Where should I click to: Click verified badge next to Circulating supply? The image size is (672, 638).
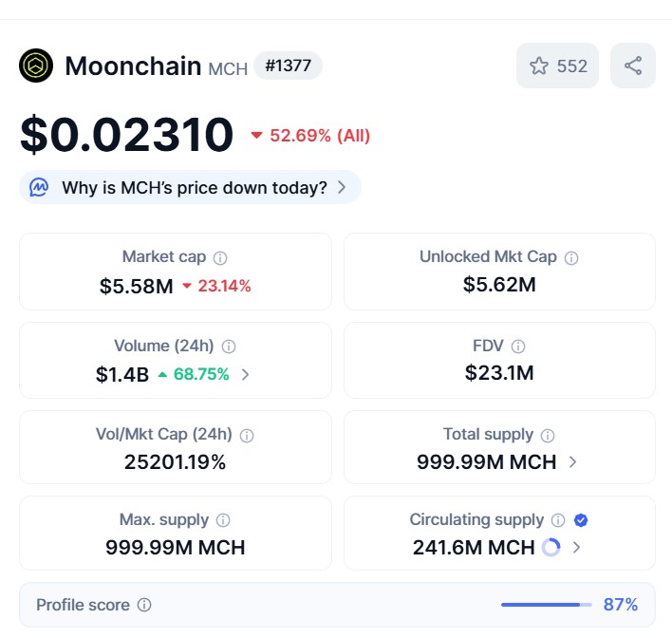581,520
